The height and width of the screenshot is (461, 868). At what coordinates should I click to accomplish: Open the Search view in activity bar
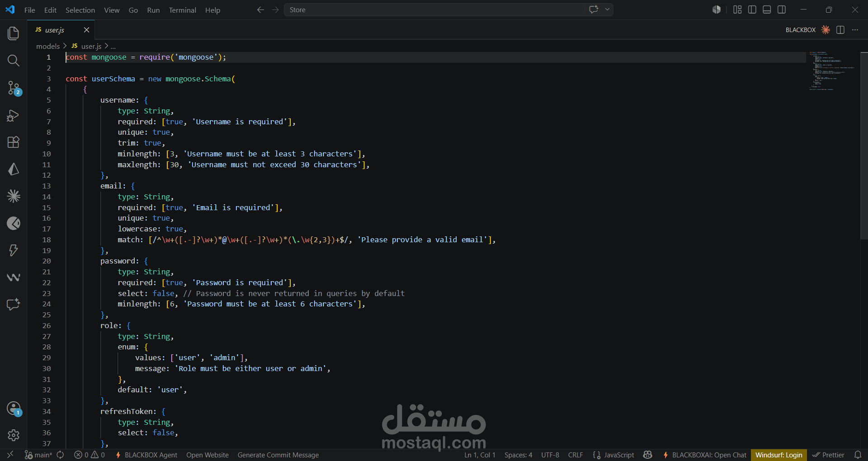coord(14,61)
